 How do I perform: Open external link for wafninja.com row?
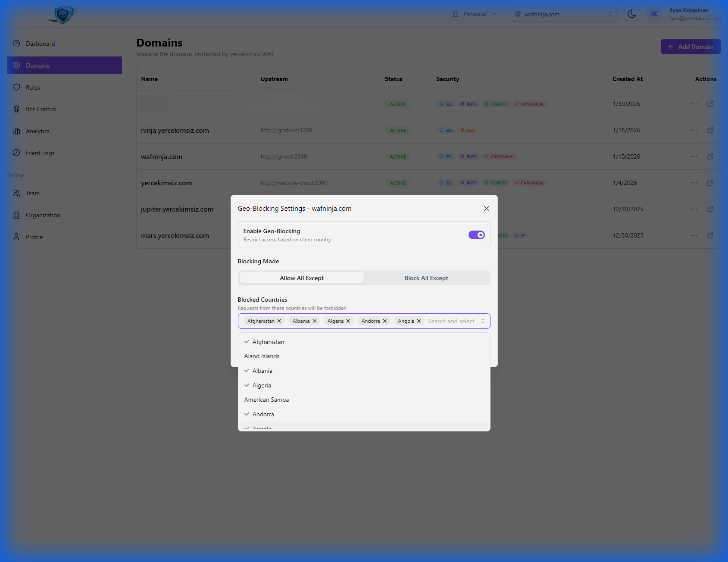pos(710,156)
